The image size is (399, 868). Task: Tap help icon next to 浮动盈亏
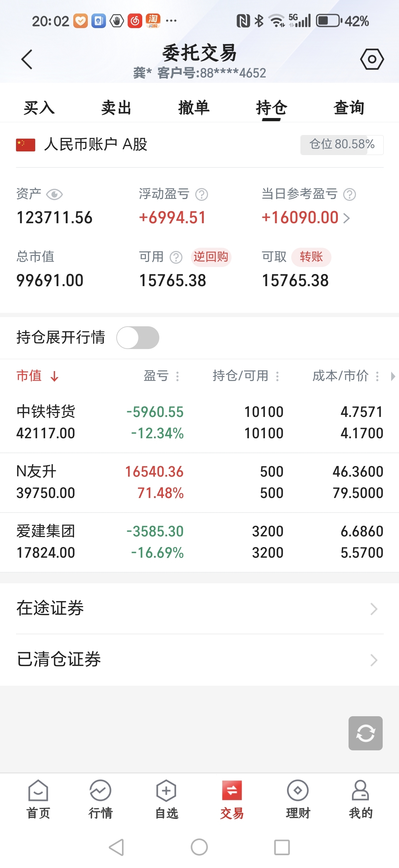[202, 194]
